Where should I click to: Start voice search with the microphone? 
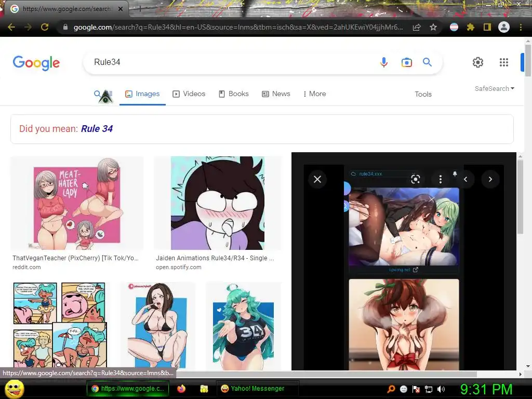(384, 62)
